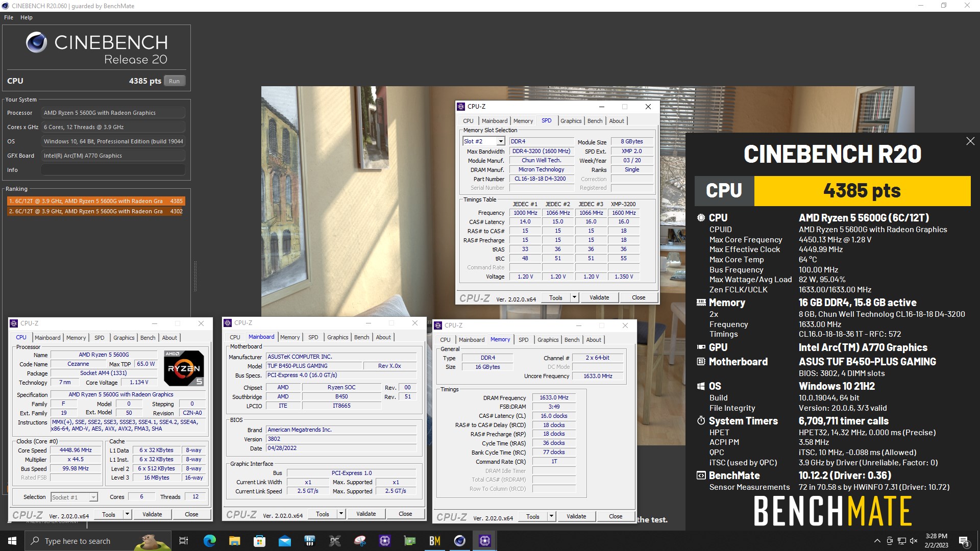The height and width of the screenshot is (551, 980).
Task: Select first ranking entry scoring 4385
Action: point(96,201)
